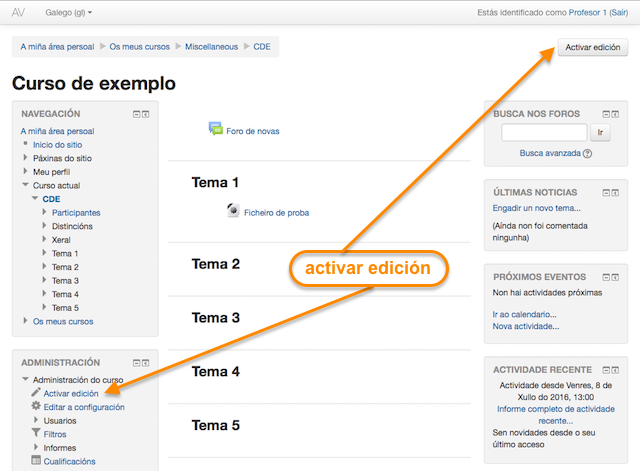Dock the Navegación block to the side
This screenshot has height=471, width=640.
[x=146, y=114]
